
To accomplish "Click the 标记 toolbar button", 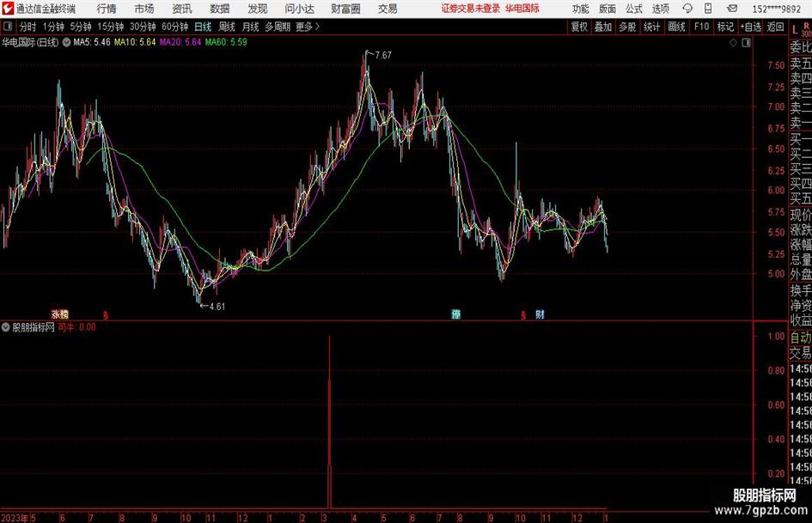I will click(725, 27).
